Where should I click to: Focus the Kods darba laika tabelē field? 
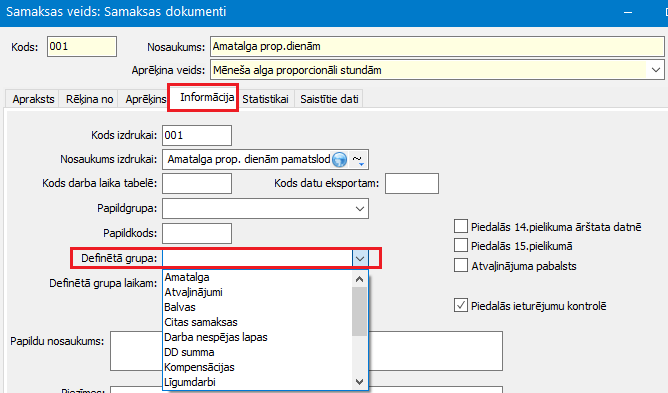pyautogui.click(x=197, y=183)
